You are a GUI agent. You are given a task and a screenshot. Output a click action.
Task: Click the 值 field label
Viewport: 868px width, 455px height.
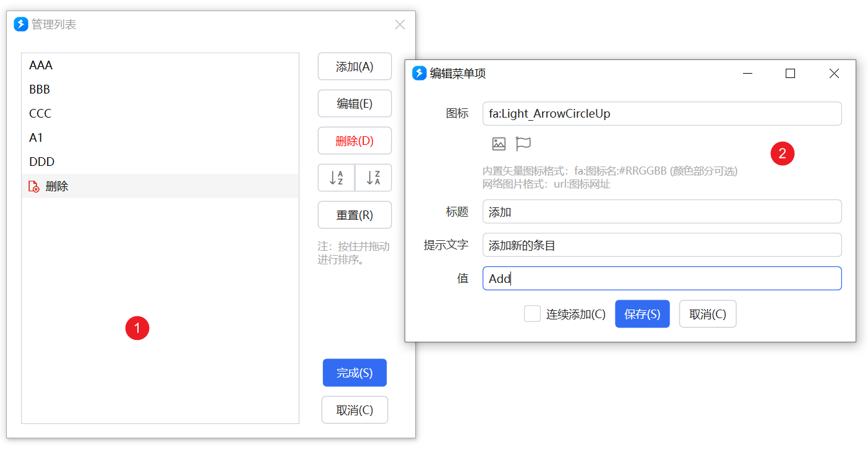(x=463, y=278)
